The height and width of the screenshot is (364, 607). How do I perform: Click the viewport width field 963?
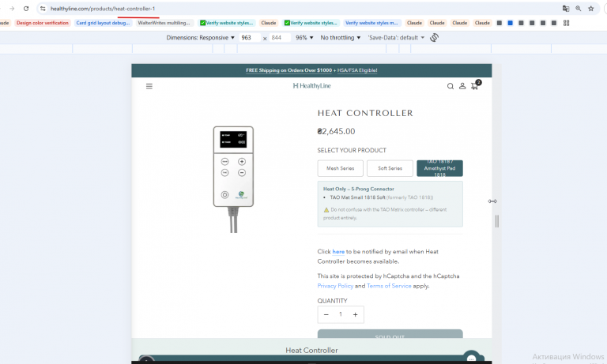(x=248, y=38)
